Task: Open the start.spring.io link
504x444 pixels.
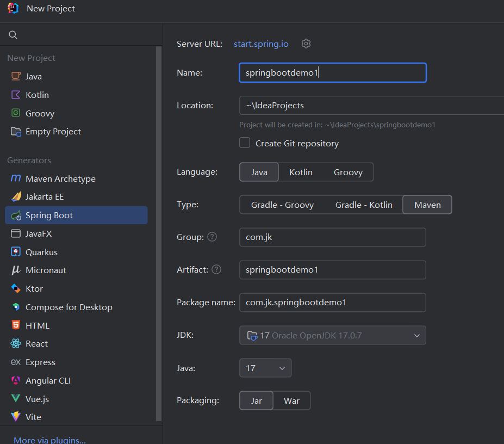Action: click(x=261, y=44)
